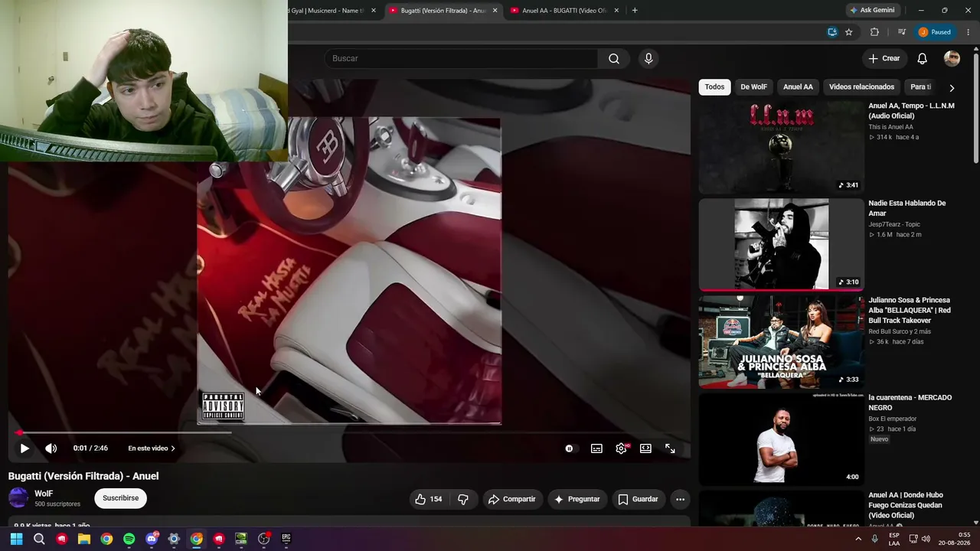
Task: Turn on subtitles in the player
Action: coord(596,448)
